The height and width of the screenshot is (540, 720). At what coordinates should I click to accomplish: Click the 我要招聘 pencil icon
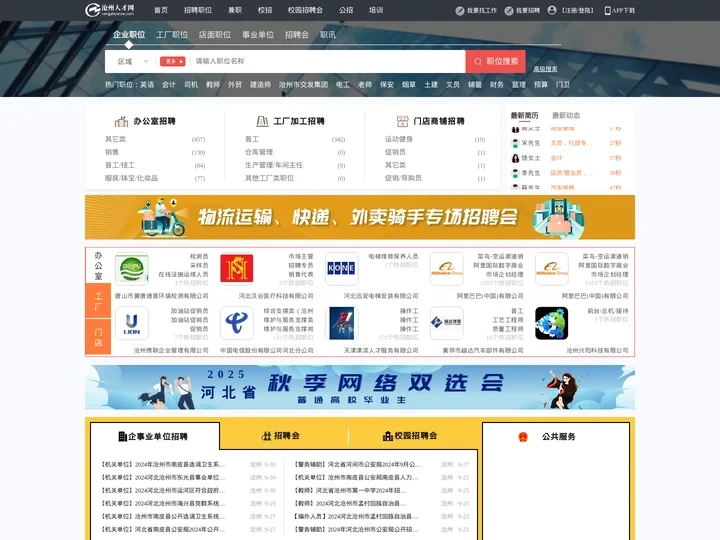pyautogui.click(x=509, y=11)
